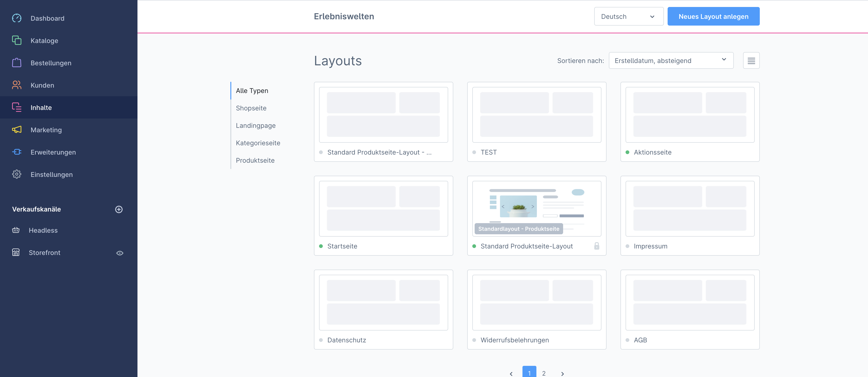Filter layouts by Shopseite
Screen dimensions: 868x377
(251, 108)
